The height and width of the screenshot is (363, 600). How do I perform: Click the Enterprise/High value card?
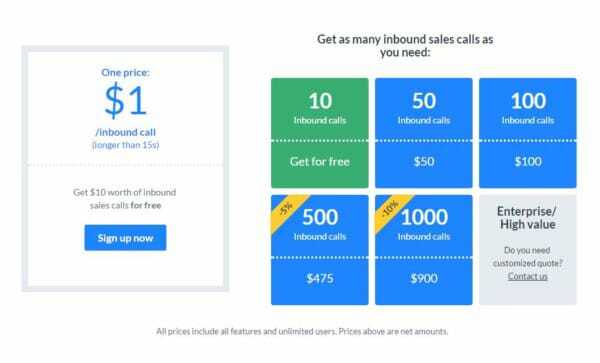pos(528,250)
